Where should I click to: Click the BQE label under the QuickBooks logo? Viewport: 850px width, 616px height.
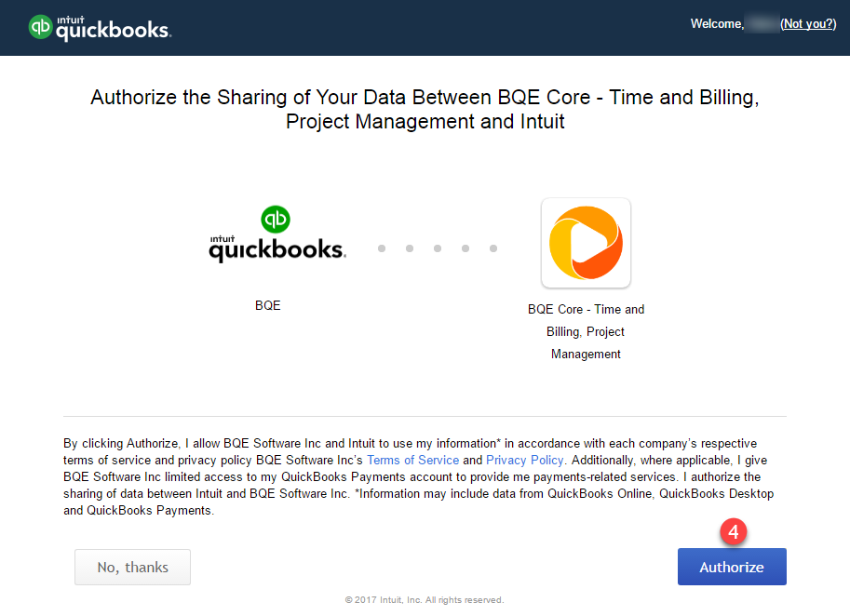(x=267, y=304)
